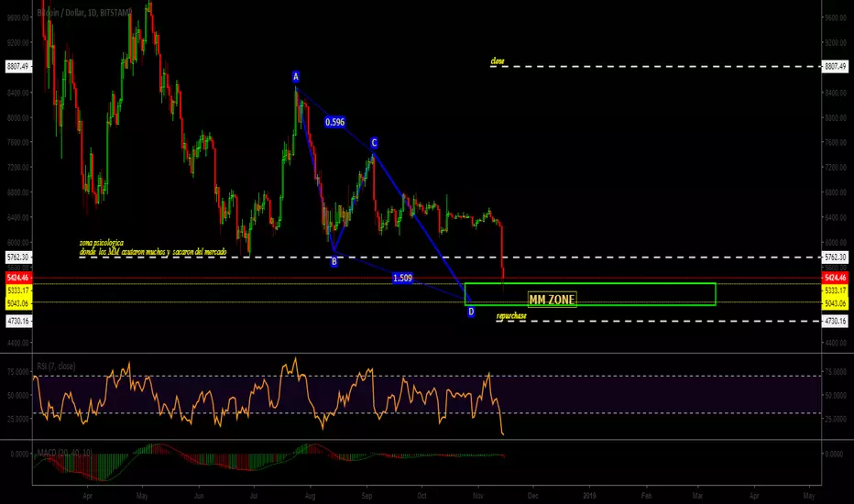Click the Mar label on time axis

pos(697,496)
